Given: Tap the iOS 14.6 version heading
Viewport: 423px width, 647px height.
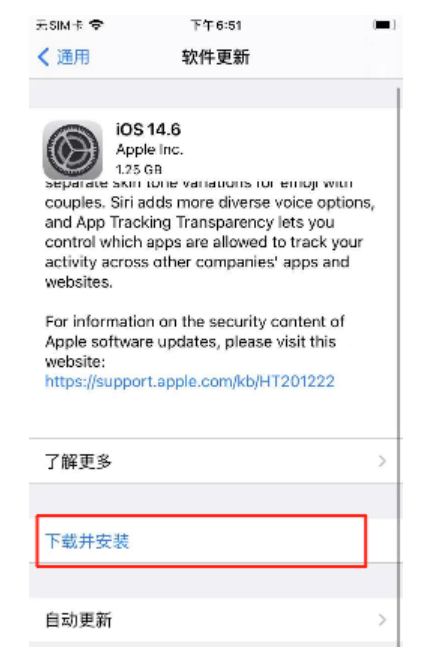Looking at the screenshot, I should coord(148,130).
